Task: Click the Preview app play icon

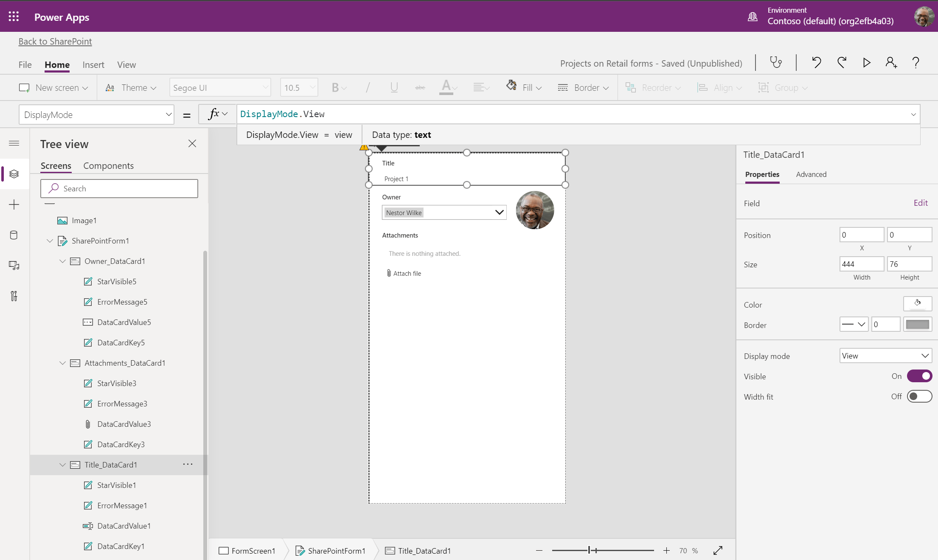Action: click(x=866, y=63)
